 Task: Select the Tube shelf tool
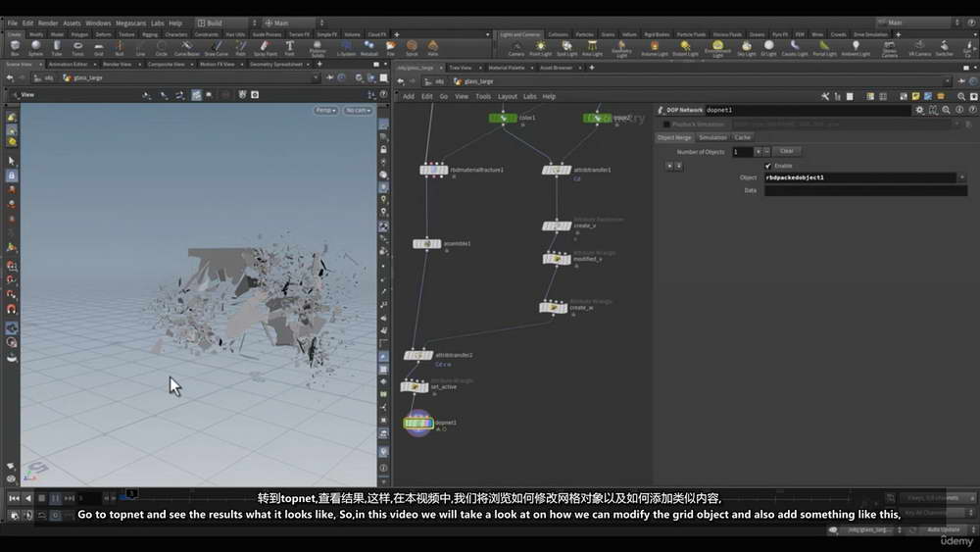tap(57, 48)
